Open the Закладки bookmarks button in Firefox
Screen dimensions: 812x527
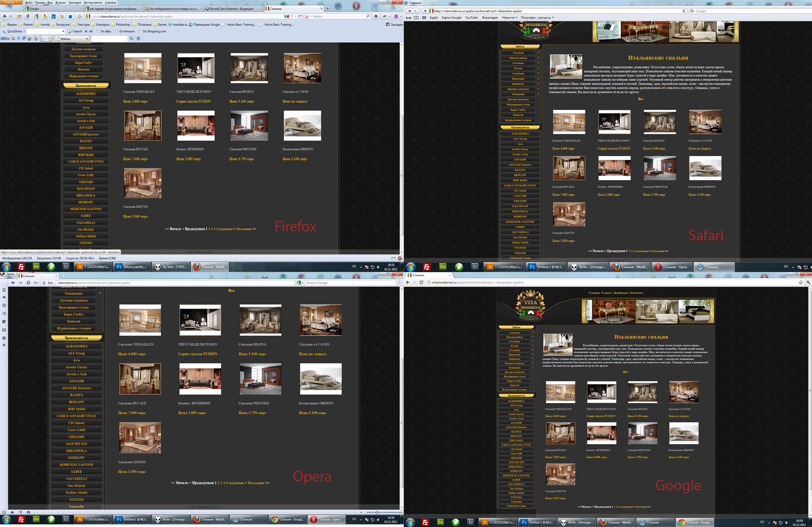[394, 25]
